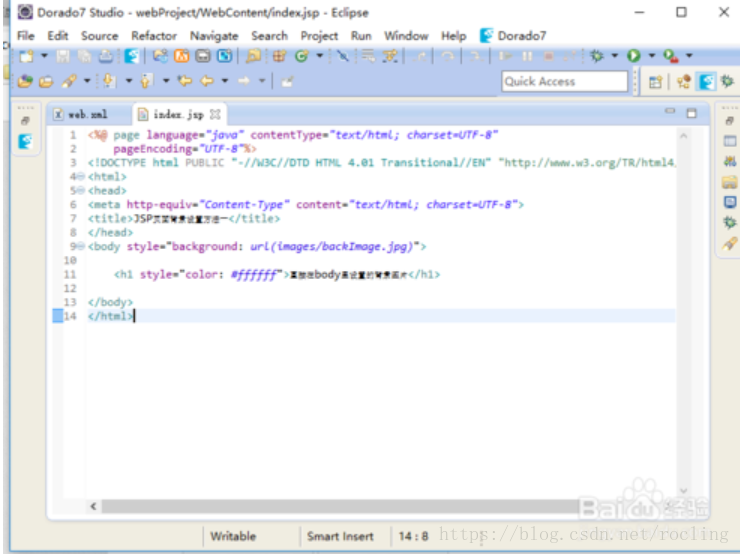Click the blue Dorado toolbar icon
This screenshot has height=554, width=740.
[x=132, y=56]
